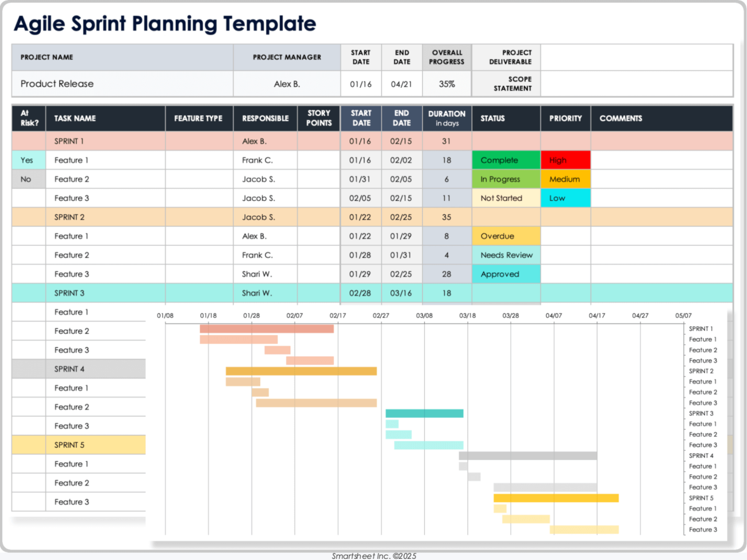Click the Story Points column header

click(x=319, y=118)
